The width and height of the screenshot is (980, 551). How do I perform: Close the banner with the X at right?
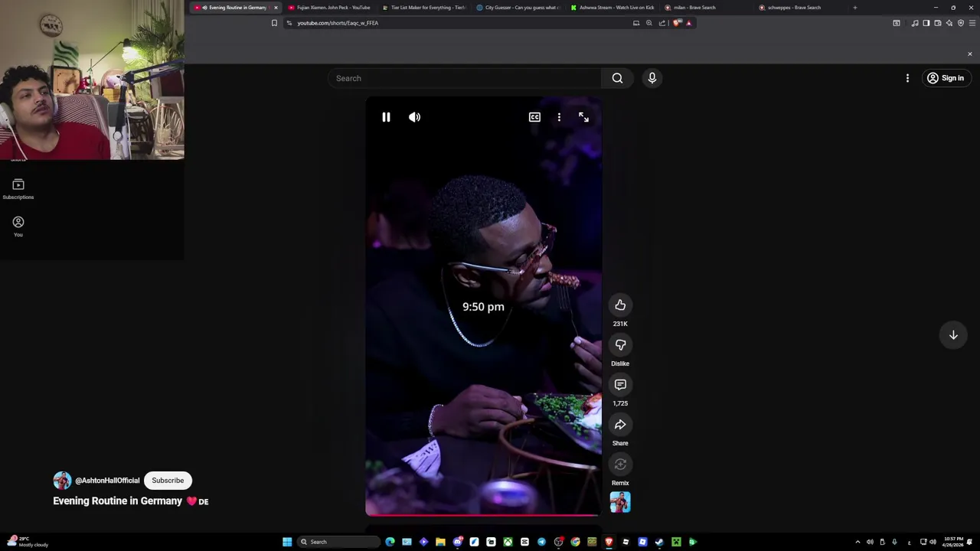[x=969, y=54]
